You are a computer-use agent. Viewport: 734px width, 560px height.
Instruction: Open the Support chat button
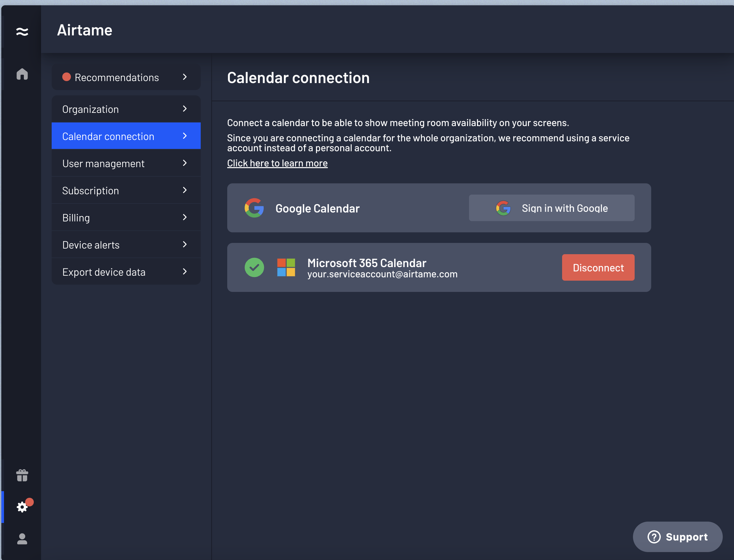point(678,537)
